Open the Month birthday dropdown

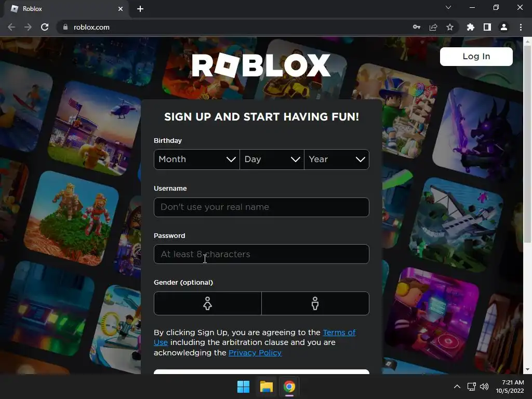(197, 159)
